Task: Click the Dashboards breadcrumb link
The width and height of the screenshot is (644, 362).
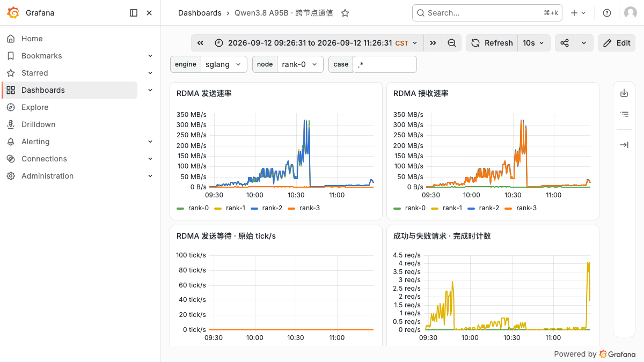Action: pyautogui.click(x=200, y=13)
